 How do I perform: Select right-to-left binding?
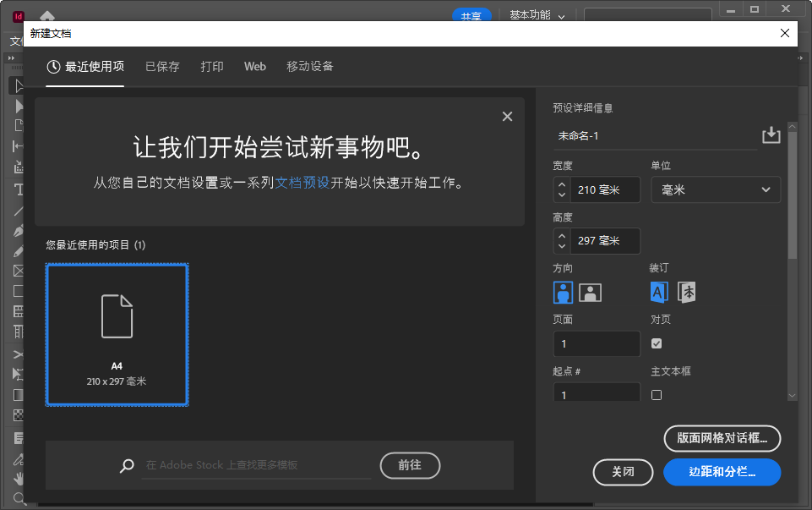[x=687, y=293]
